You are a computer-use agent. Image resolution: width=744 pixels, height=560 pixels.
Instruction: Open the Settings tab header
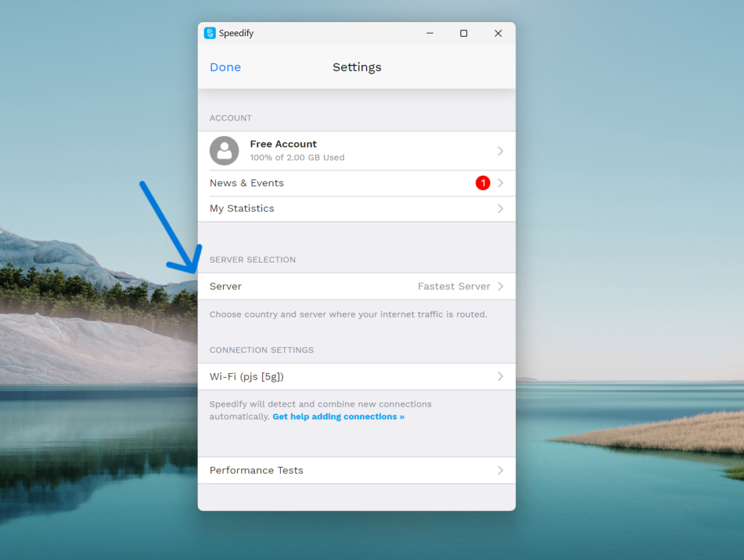tap(357, 67)
